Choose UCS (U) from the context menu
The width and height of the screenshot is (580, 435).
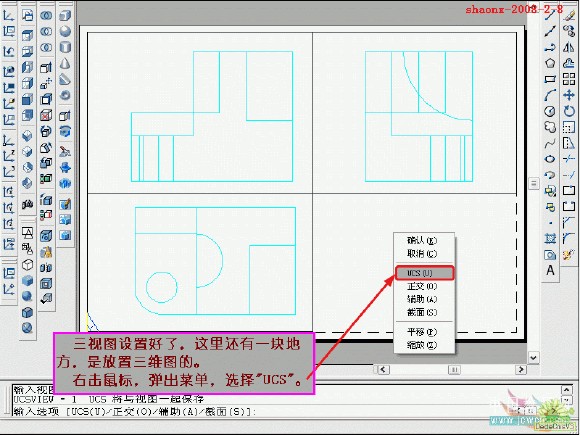tap(424, 273)
